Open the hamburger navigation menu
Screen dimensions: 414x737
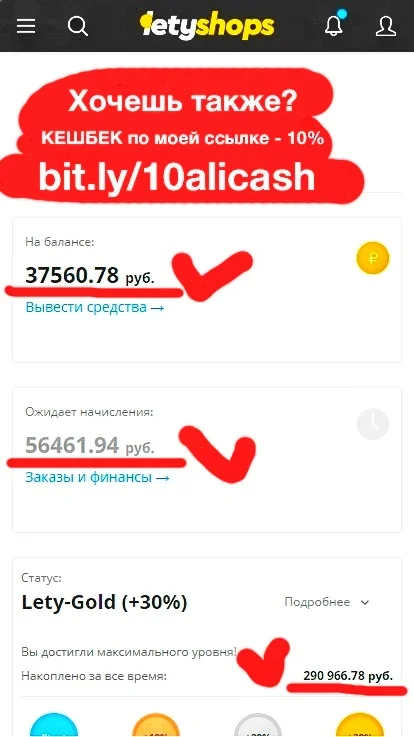(x=26, y=25)
